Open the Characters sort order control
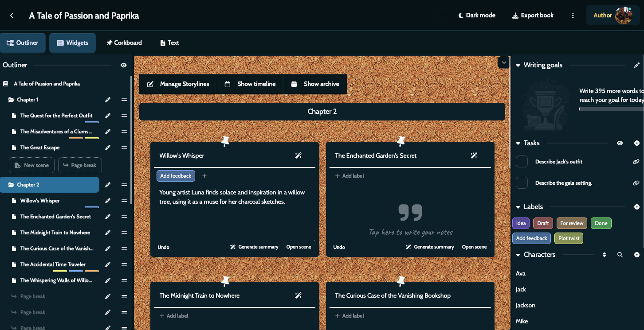The height and width of the screenshot is (330, 644). tap(604, 255)
